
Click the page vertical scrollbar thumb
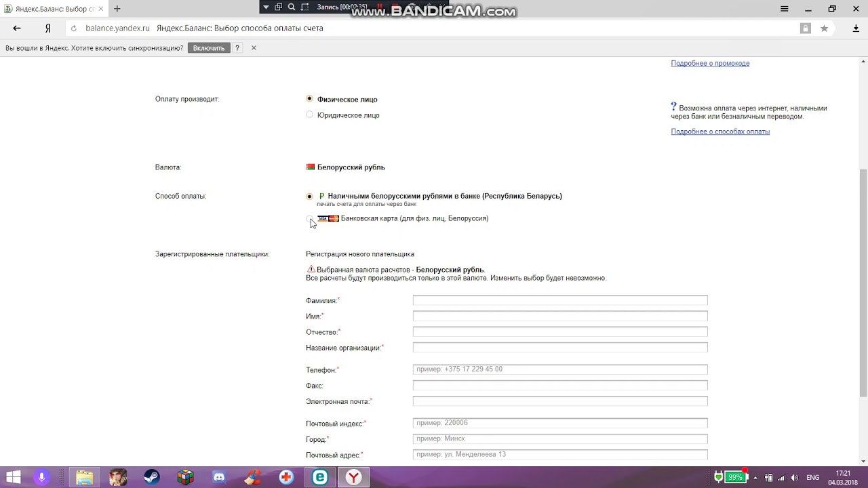[863, 283]
